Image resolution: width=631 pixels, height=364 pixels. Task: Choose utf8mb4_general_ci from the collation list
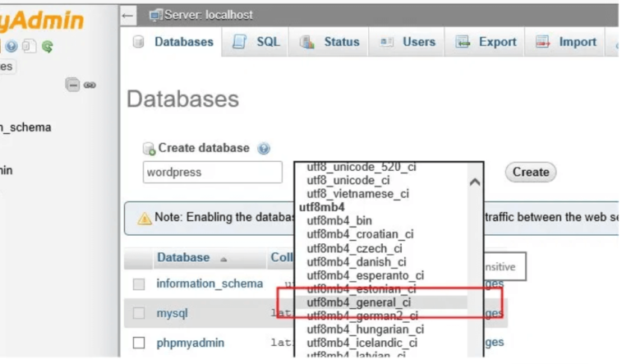point(358,302)
